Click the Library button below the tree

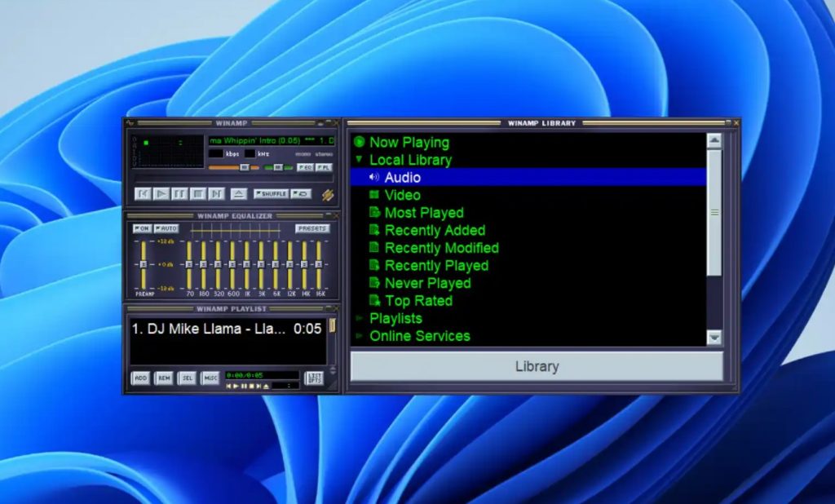click(537, 366)
